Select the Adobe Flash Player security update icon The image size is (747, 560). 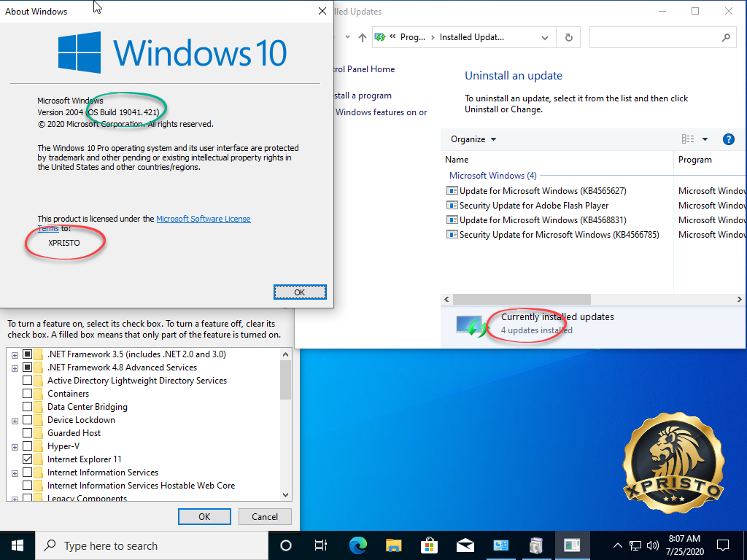pos(451,206)
